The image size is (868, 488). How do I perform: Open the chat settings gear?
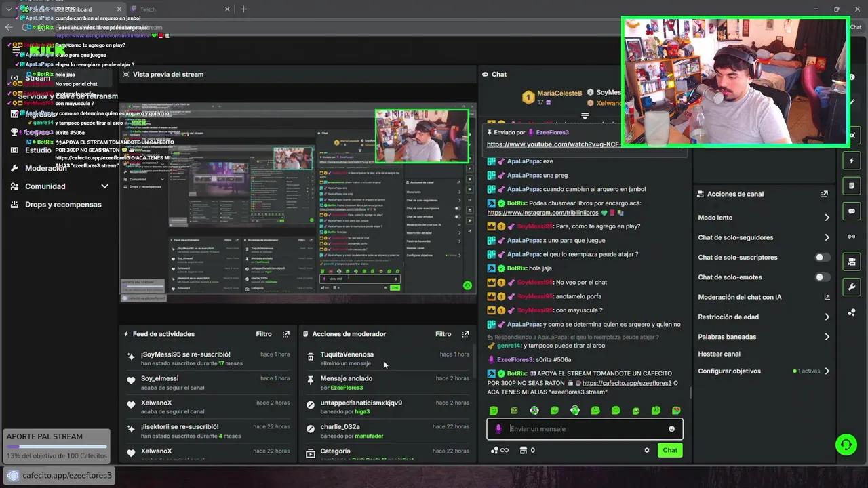click(646, 450)
